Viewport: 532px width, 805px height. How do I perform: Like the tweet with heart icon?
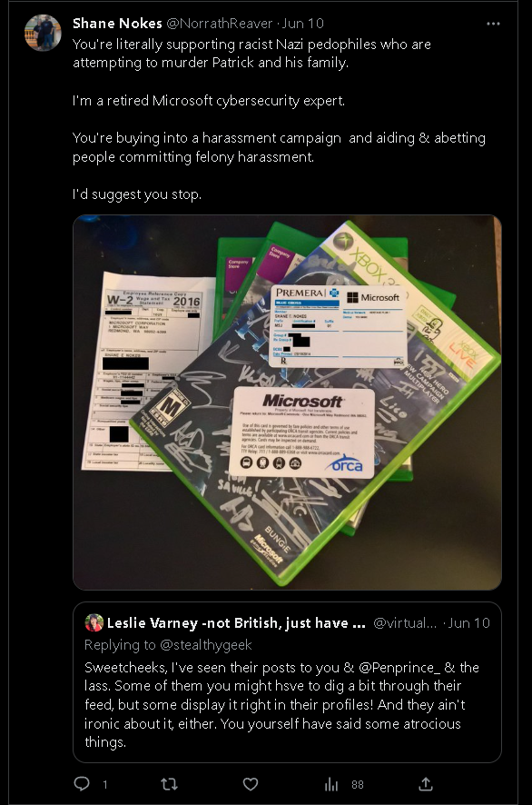click(250, 784)
